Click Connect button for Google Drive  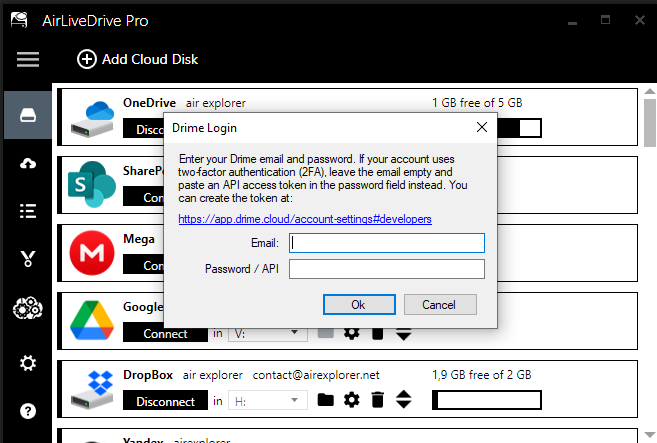coord(165,333)
